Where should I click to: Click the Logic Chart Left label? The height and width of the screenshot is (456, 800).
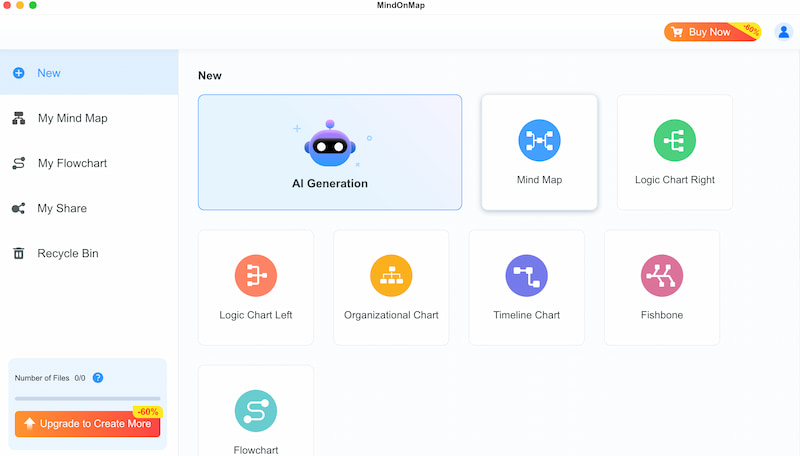point(256,315)
